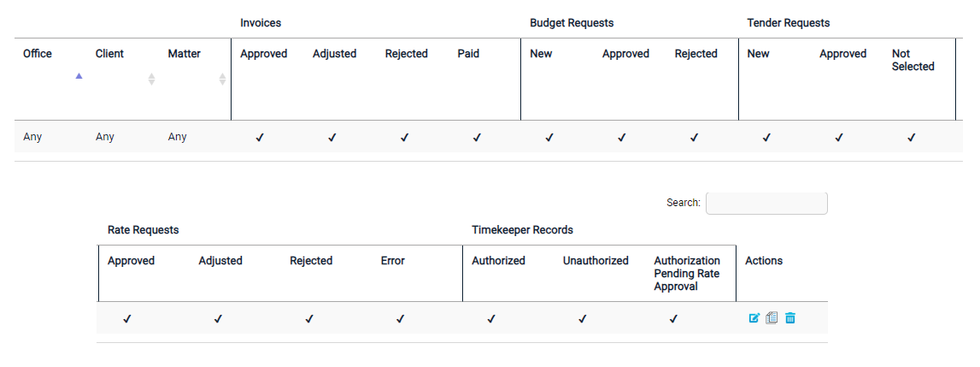Click the trash delete icon in Actions

790,318
